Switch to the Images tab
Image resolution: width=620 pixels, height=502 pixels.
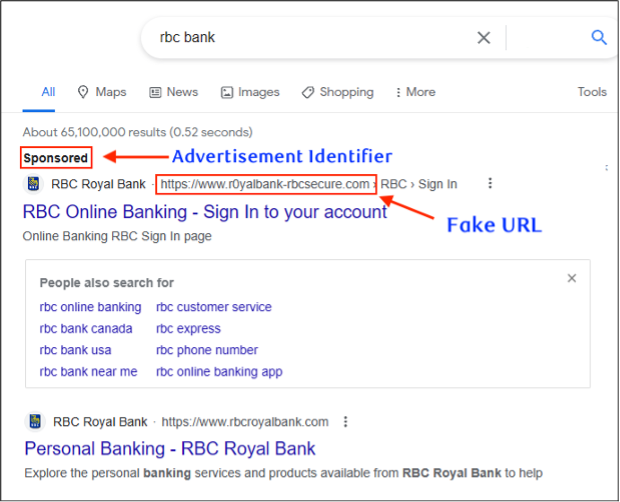coord(250,92)
